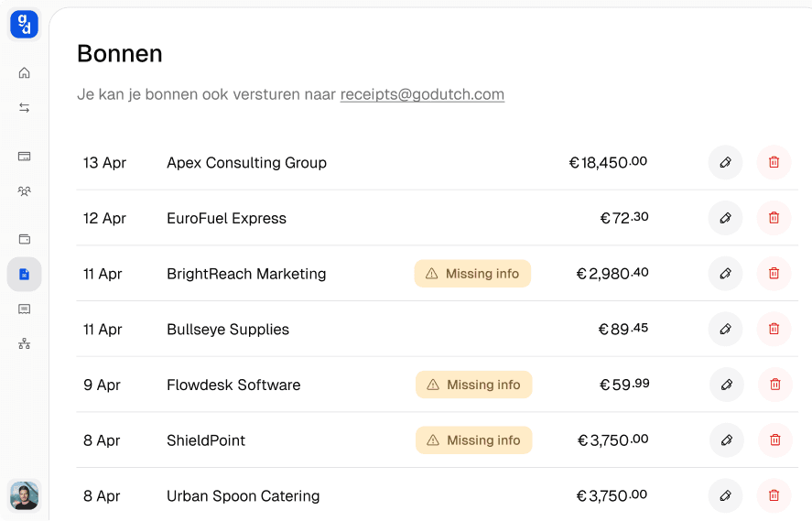The image size is (812, 521).
Task: Open the team members icon
Action: [x=25, y=191]
